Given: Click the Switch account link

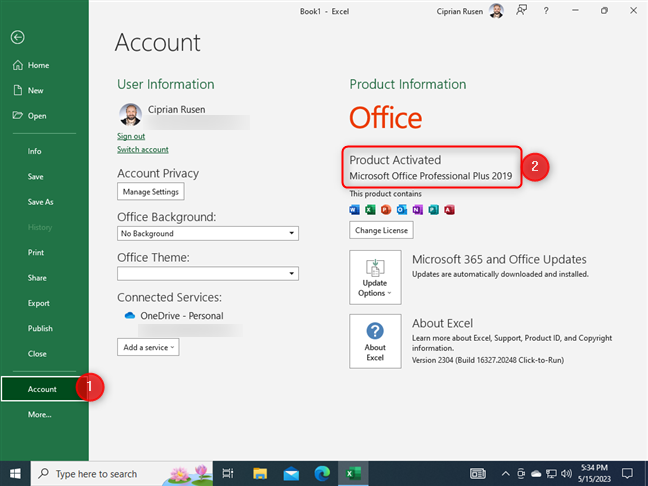Looking at the screenshot, I should (x=143, y=149).
